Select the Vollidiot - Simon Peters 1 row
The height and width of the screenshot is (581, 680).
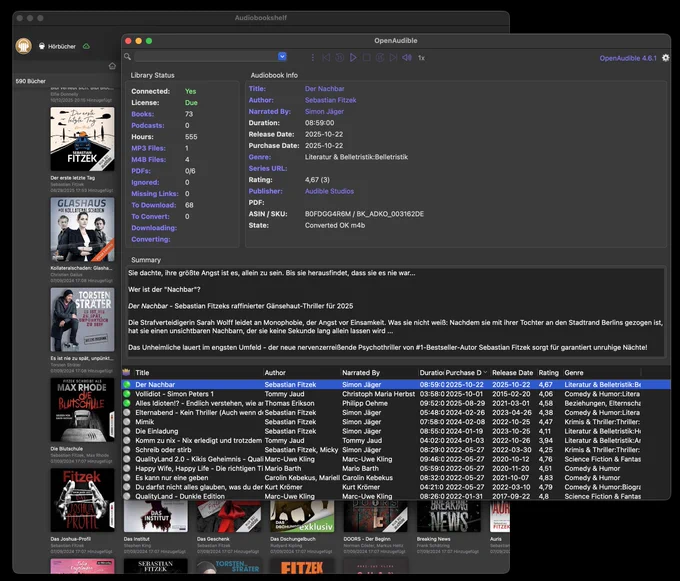396,394
